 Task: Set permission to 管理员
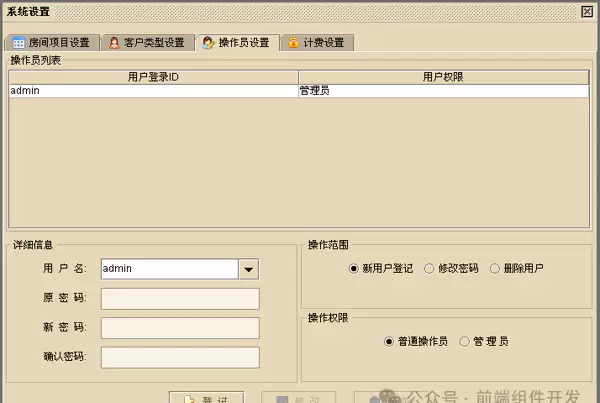tap(464, 341)
